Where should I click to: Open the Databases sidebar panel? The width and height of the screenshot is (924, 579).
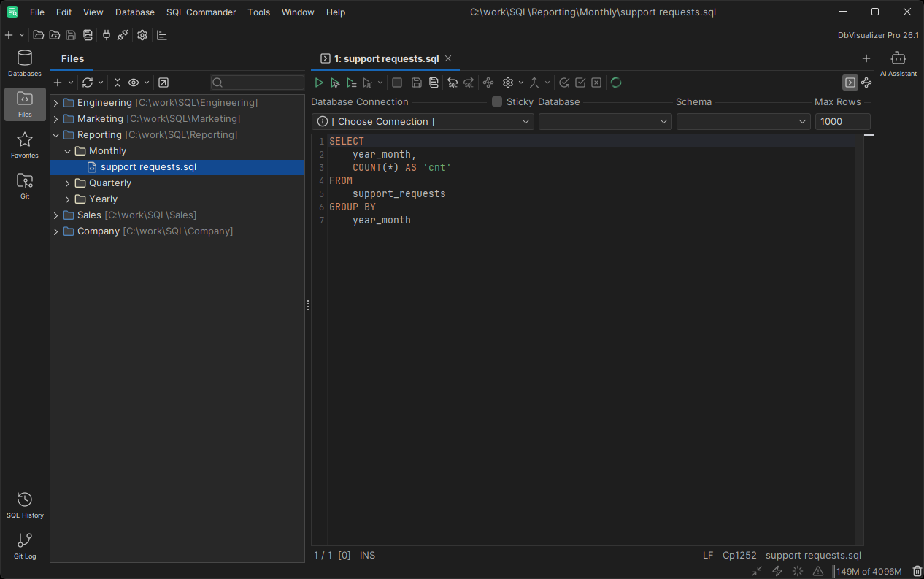point(25,64)
